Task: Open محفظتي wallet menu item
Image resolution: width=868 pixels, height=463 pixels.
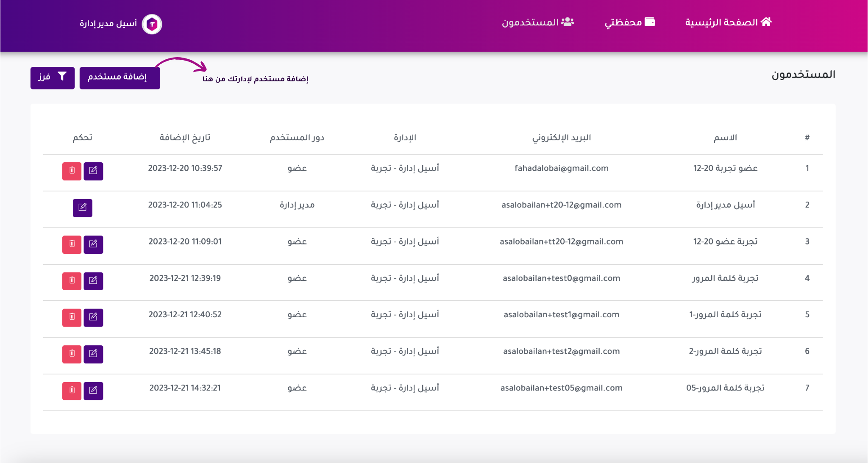Action: (629, 22)
